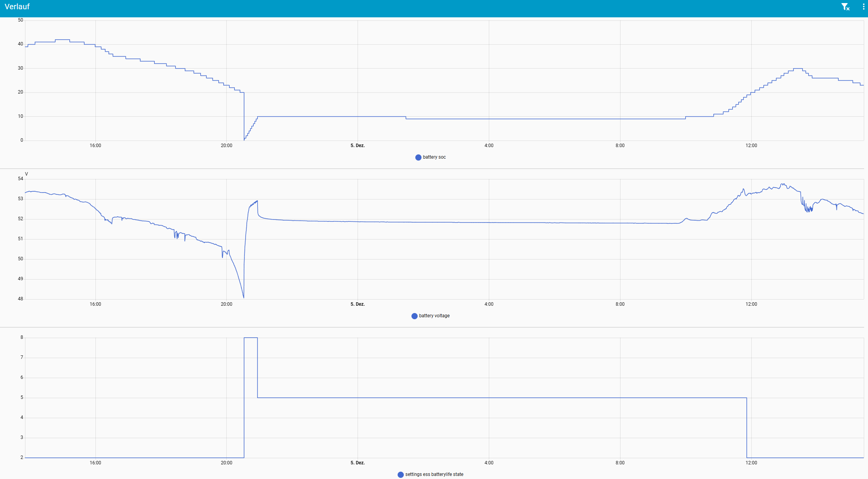Open the three-dot overflow menu

point(863,7)
